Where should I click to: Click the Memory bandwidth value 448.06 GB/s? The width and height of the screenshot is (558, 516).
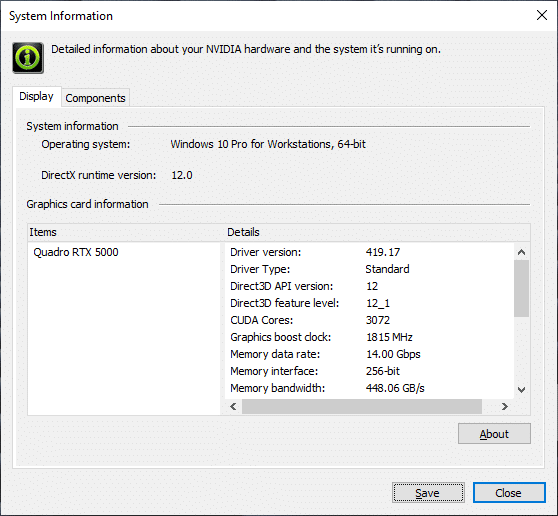pyautogui.click(x=395, y=388)
